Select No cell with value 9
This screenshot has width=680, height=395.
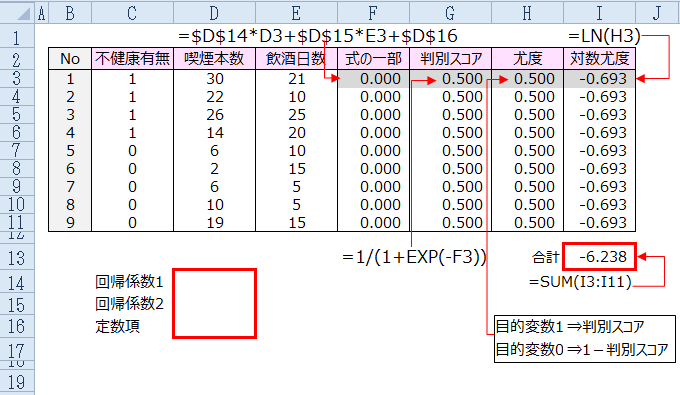(70, 222)
